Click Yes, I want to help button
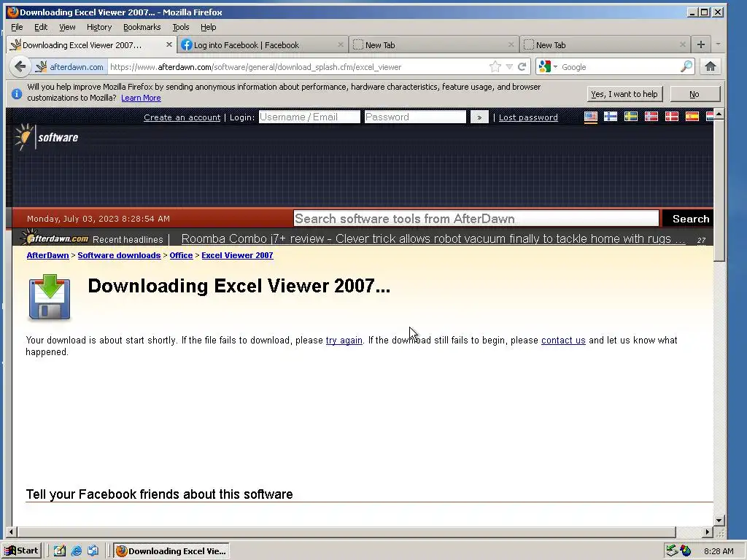The height and width of the screenshot is (560, 747). [x=624, y=94]
